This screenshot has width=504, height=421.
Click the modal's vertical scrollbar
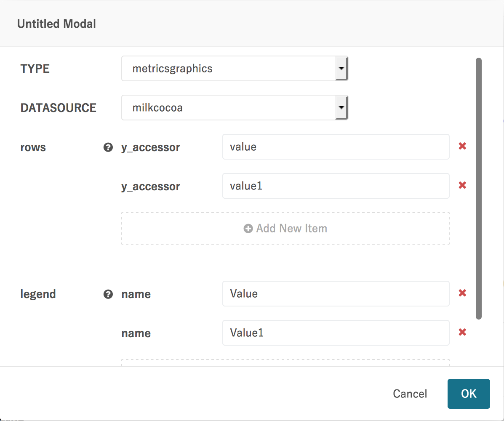point(478,189)
